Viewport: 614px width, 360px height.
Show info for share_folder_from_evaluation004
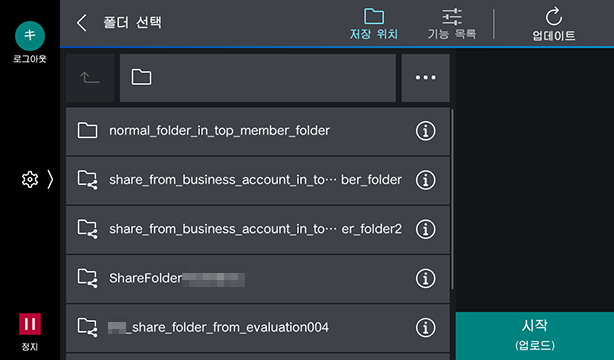coord(426,327)
